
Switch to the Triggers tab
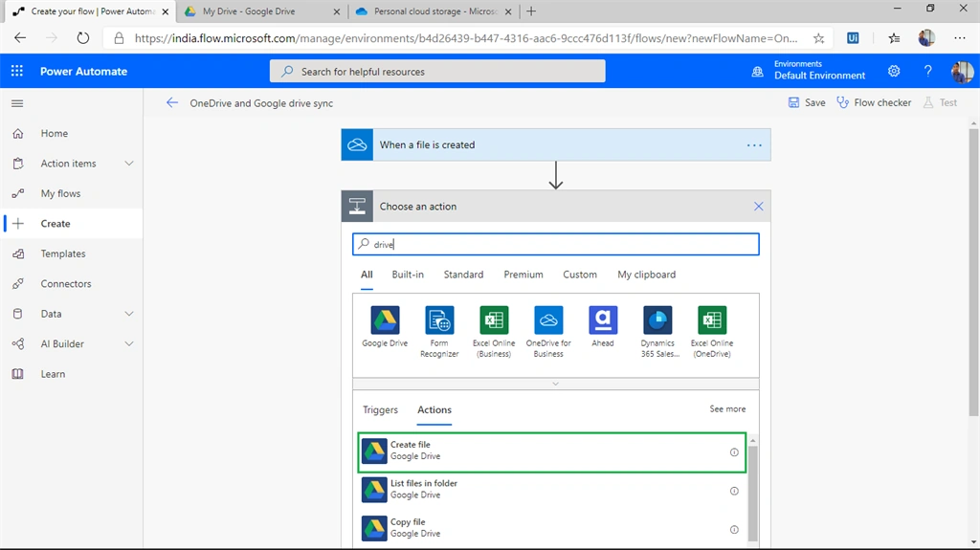coord(380,410)
